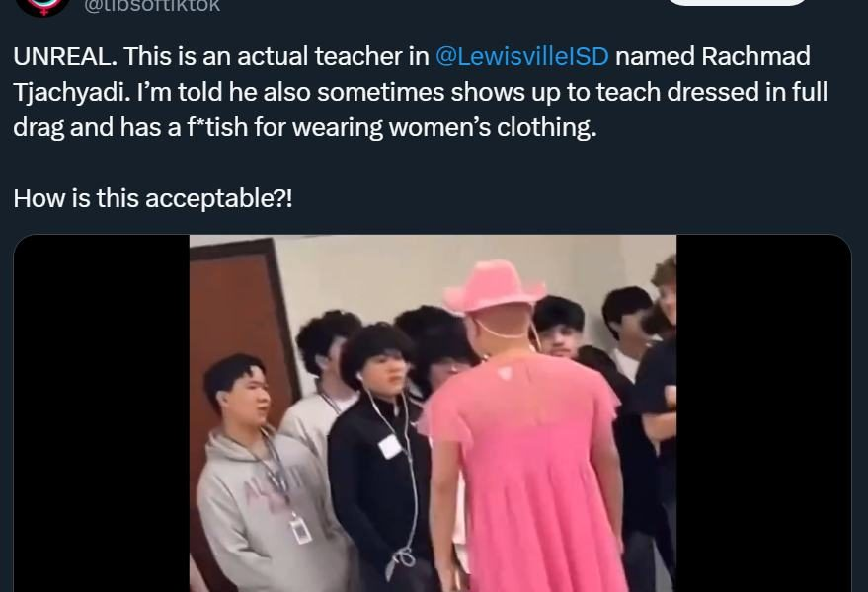The image size is (868, 592).
Task: Click the word 'Tjachyadi' in the tweet text
Action: [x=72, y=92]
